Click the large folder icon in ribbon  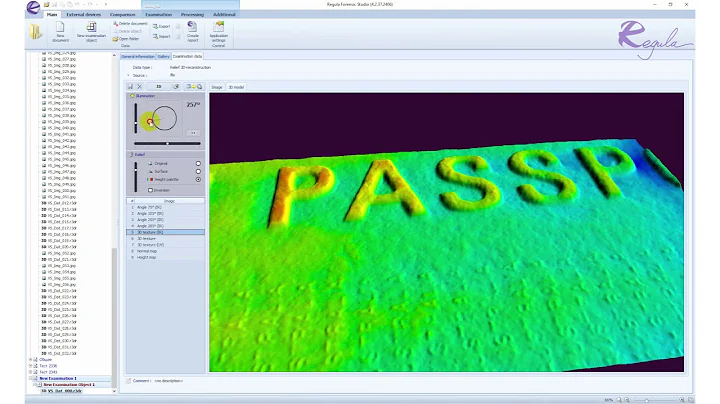[x=36, y=32]
